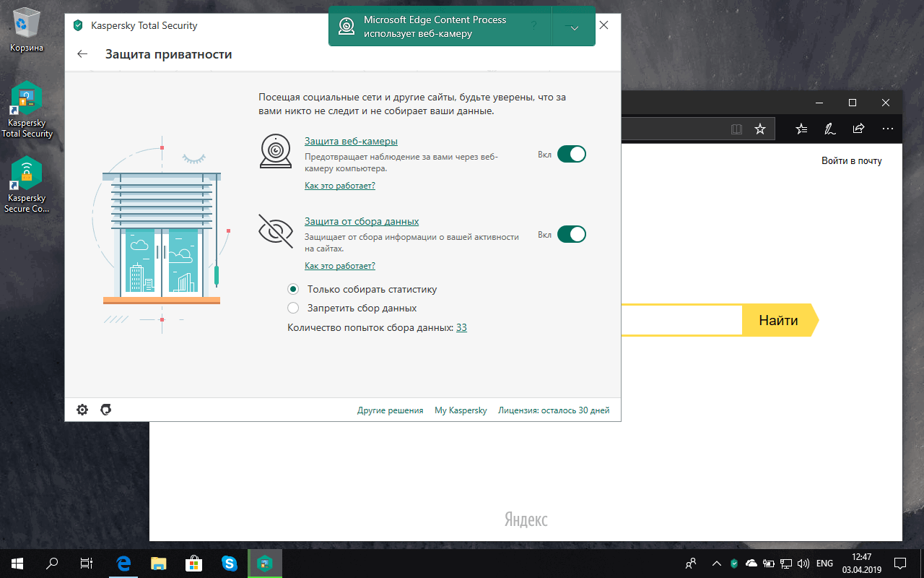Click Лицензия: осталось 30 дней
Screen dimensions: 924x578
(x=554, y=410)
